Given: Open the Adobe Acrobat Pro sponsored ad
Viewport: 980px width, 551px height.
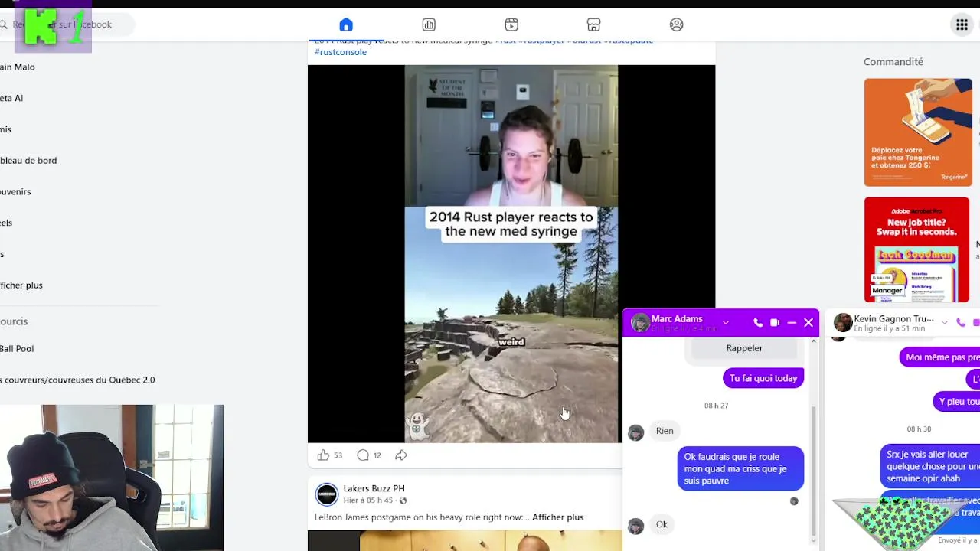Looking at the screenshot, I should tap(916, 249).
